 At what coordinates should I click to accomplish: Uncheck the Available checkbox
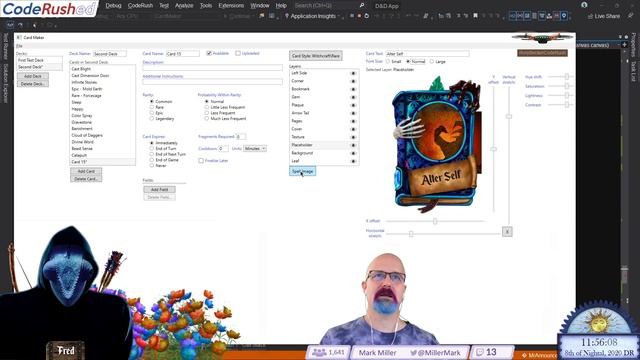click(x=209, y=53)
